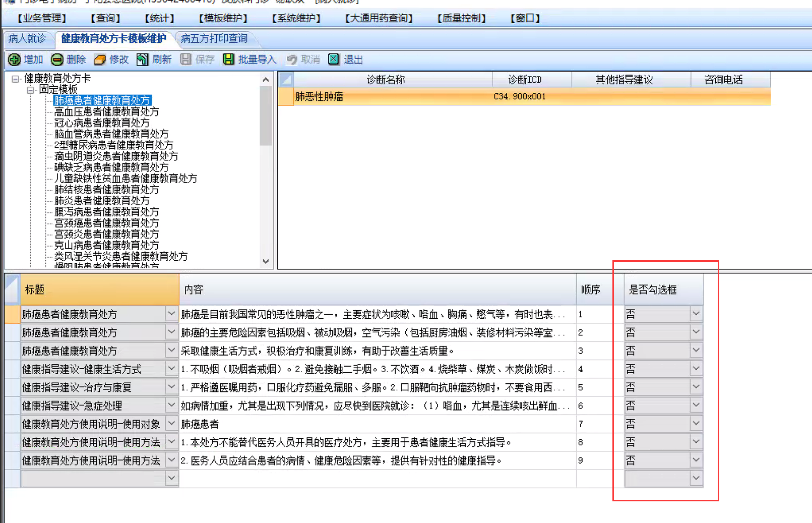Click the 批量导入 (Batch import) icon

(x=229, y=60)
